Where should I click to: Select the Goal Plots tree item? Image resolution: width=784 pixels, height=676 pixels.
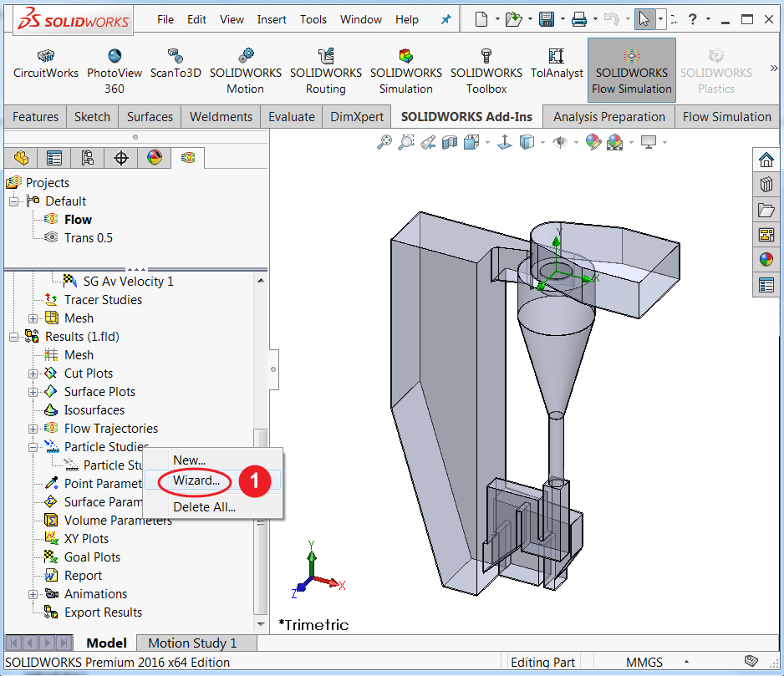pos(93,557)
